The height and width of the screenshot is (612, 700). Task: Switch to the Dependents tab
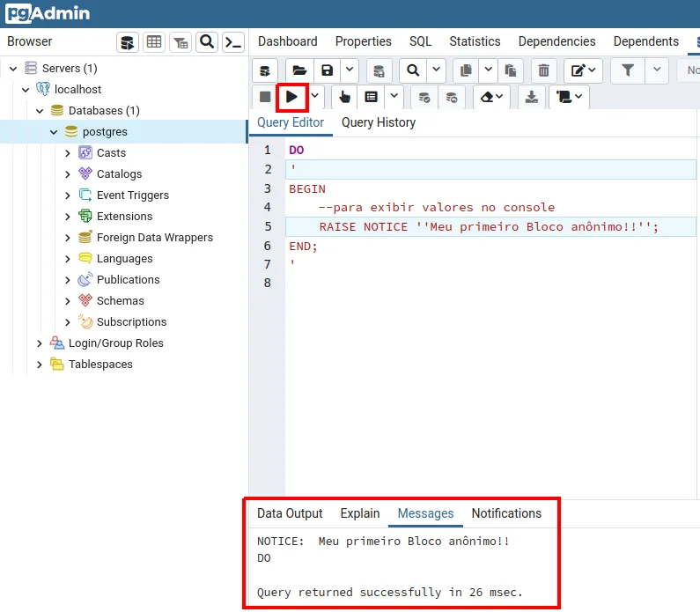(646, 41)
